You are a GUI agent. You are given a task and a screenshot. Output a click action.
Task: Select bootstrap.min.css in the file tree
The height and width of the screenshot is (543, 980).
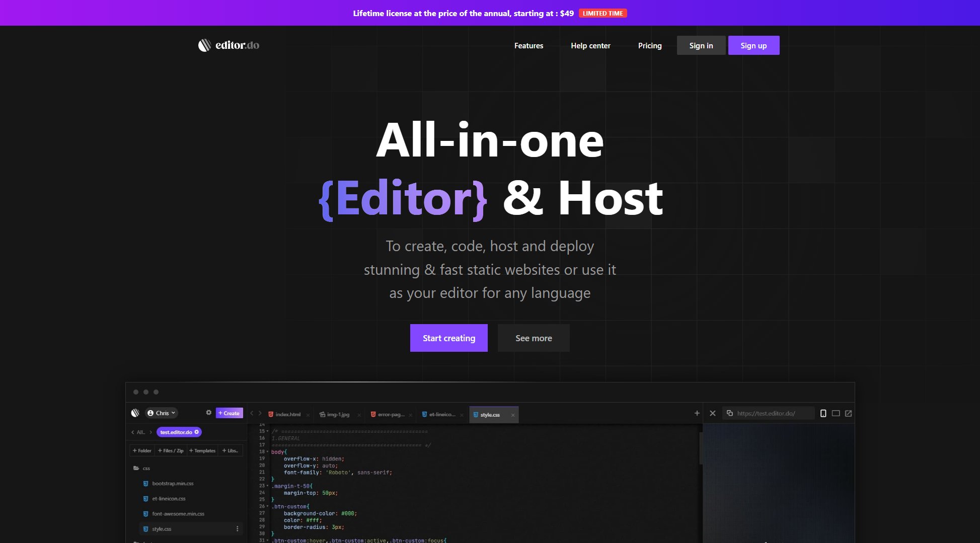(x=173, y=484)
